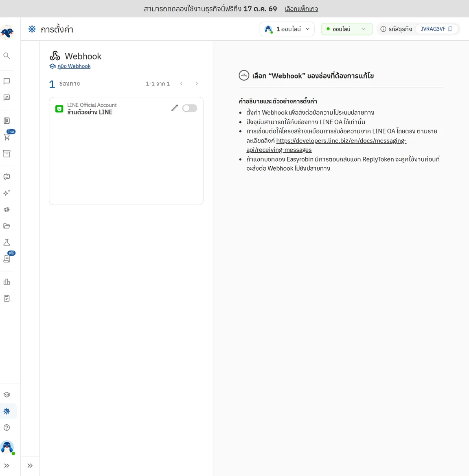Open the chat bubble icon in the sidebar
Screen dimensions: 469x476
(x=7, y=81)
